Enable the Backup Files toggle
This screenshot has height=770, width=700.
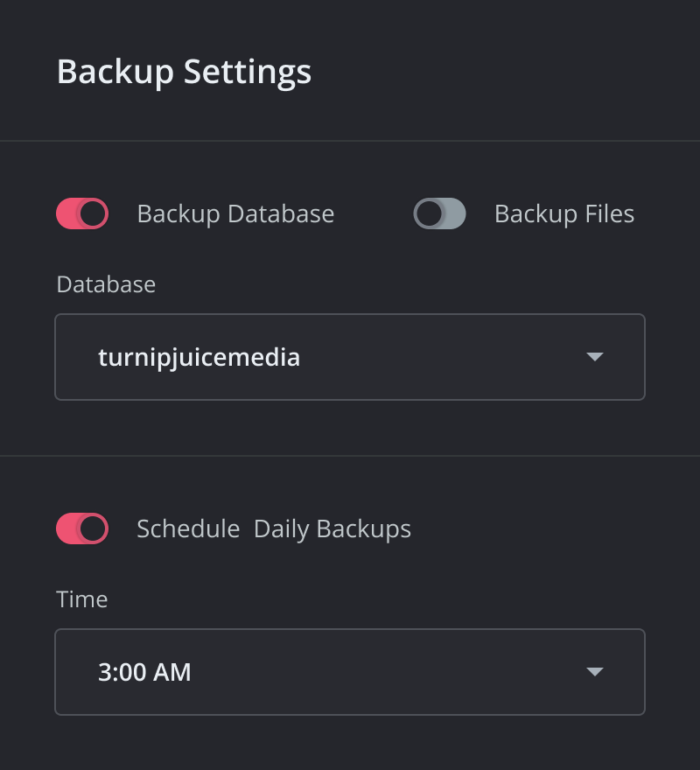(439, 213)
